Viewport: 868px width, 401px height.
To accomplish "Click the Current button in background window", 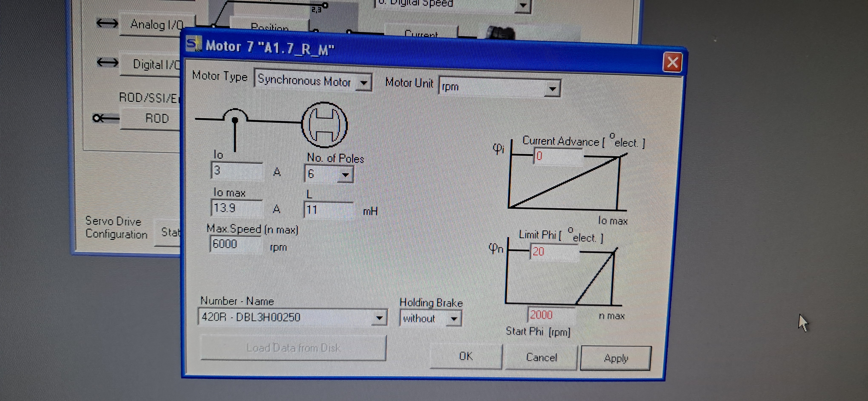I will coord(421,33).
